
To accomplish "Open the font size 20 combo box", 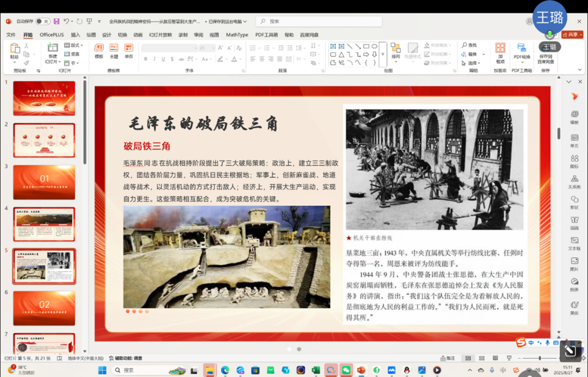I will [207, 48].
